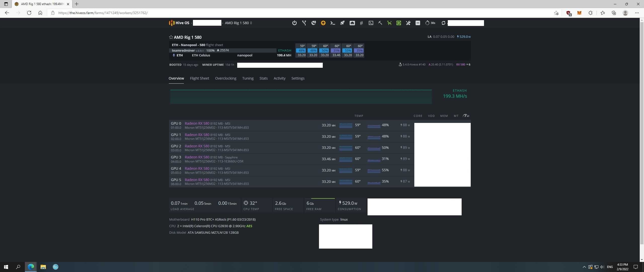The height and width of the screenshot is (272, 644).
Task: Open Edge settings and more menu
Action: 637,13
